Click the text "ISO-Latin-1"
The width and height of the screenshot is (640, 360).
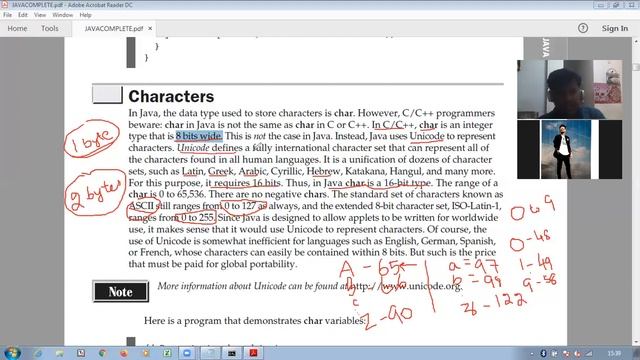[x=475, y=206]
